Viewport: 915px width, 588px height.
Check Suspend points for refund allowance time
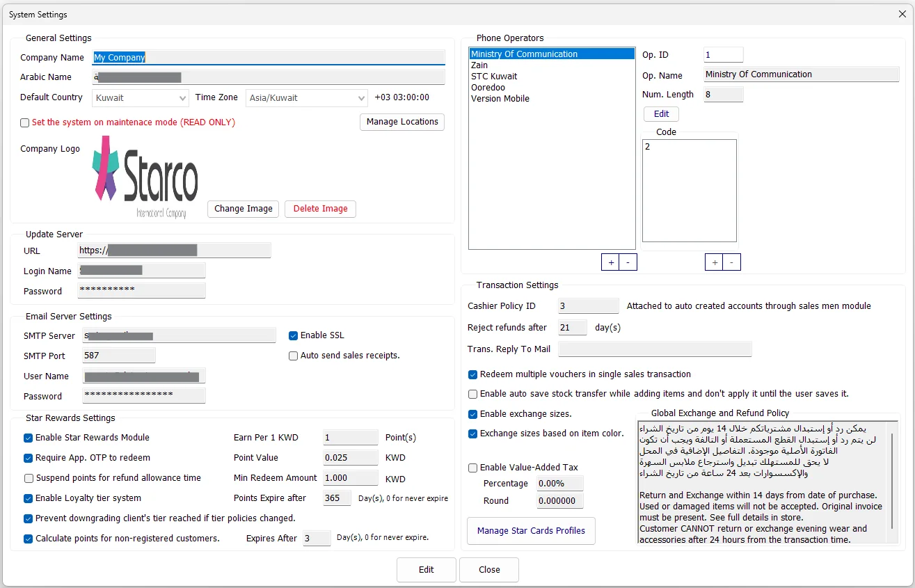point(29,478)
